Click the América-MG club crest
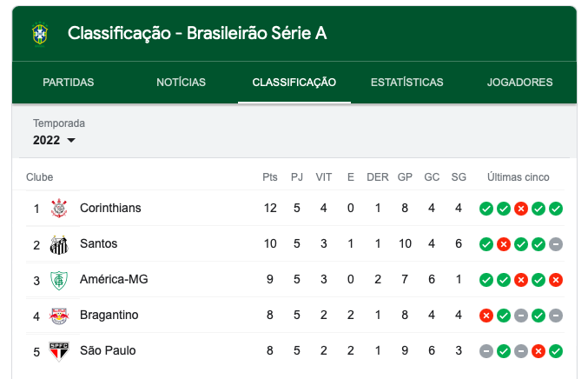 (59, 280)
